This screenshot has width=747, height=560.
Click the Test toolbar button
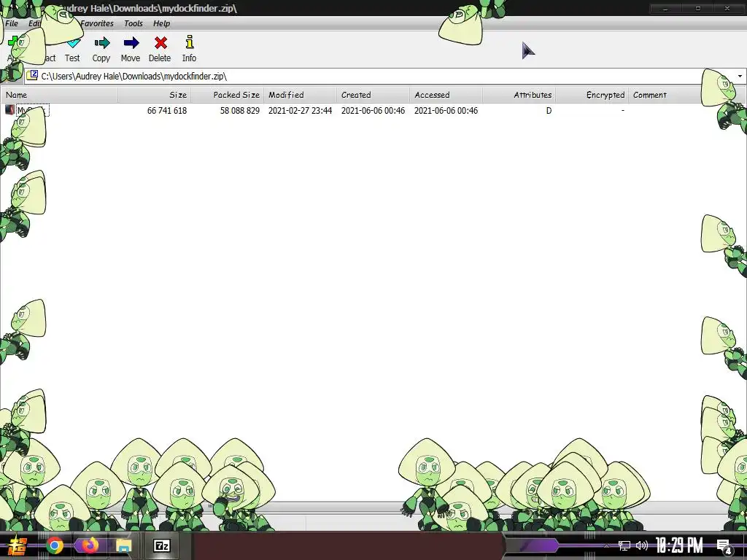(x=72, y=49)
